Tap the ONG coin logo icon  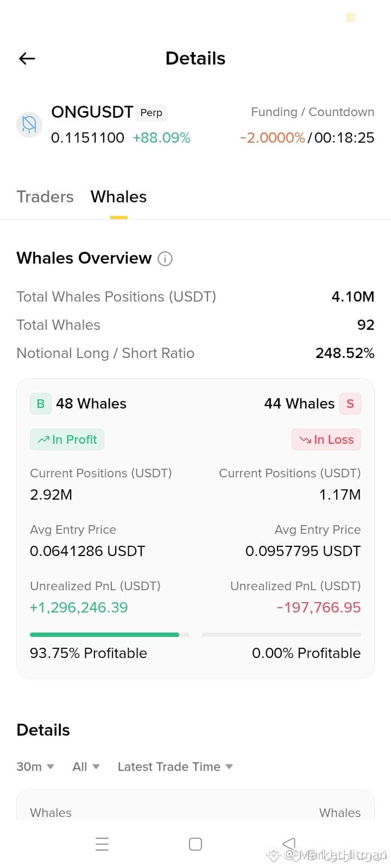tap(29, 125)
